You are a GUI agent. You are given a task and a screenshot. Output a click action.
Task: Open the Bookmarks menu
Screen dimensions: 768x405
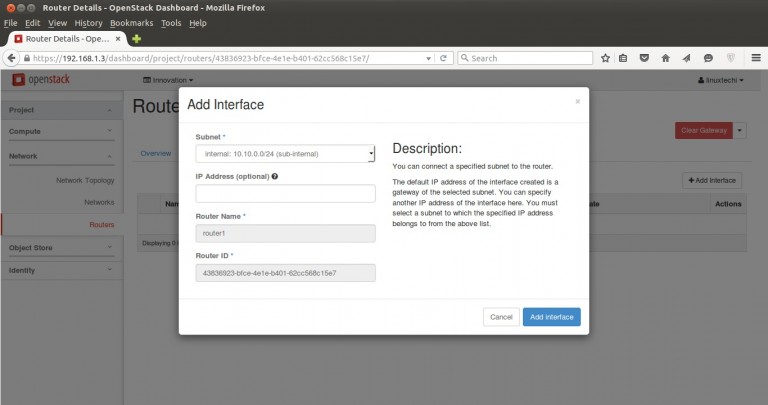[131, 22]
